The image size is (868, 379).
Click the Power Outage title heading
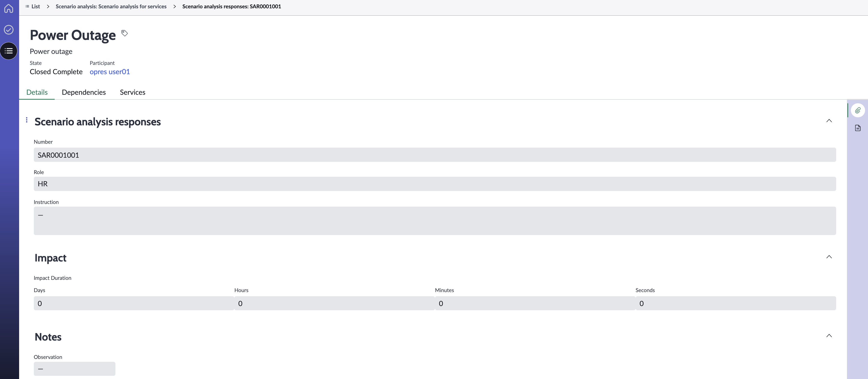73,35
